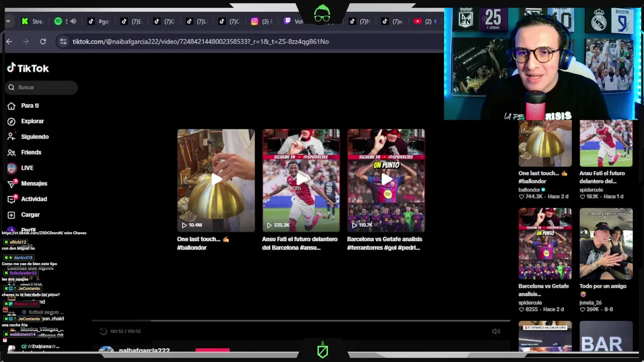
Task: Switch to the TikTok (7)E tab
Action: (x=131, y=21)
